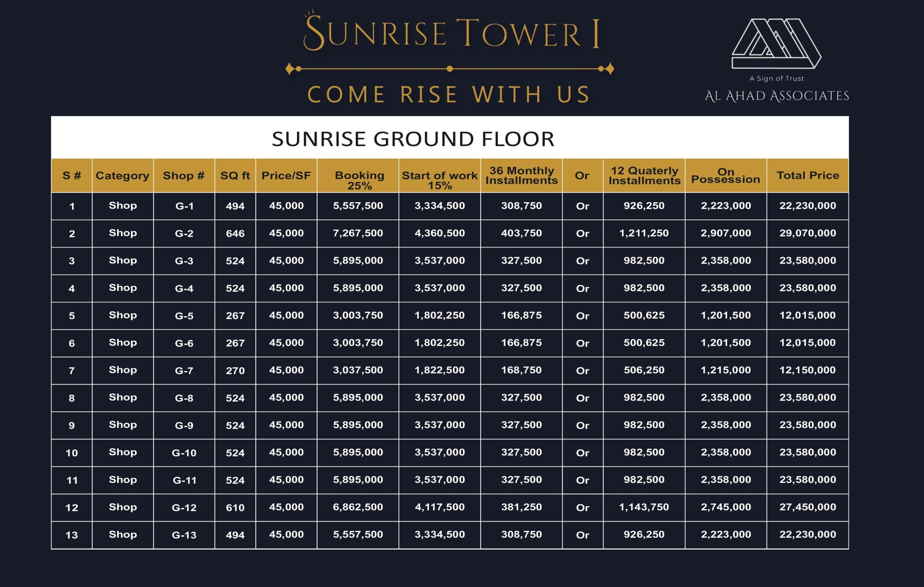Click the 'Price/SF' column header
The height and width of the screenshot is (587, 924).
click(286, 175)
